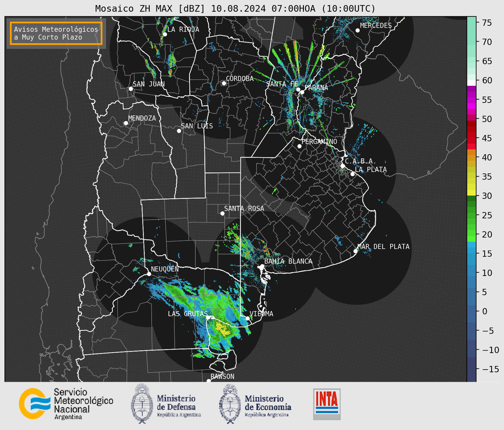Image resolution: width=504 pixels, height=430 pixels.
Task: Click the 0 dBZ colorbar label
Action: [x=485, y=311]
